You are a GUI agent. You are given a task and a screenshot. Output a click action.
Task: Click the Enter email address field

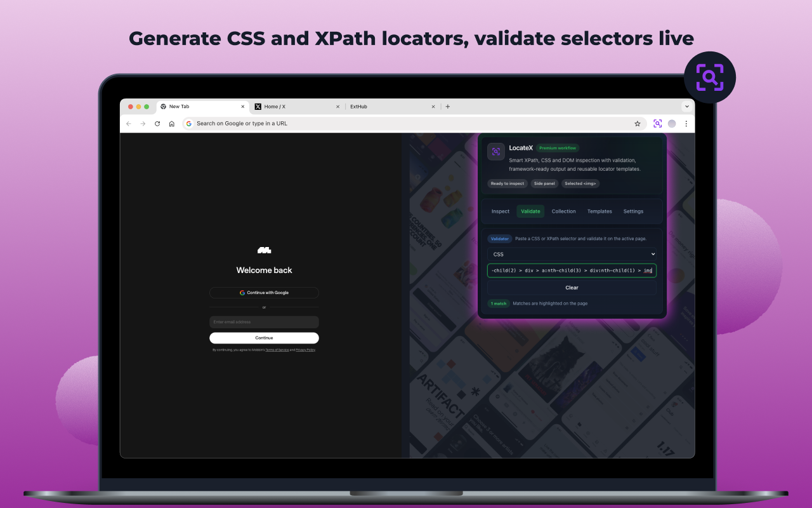(x=264, y=322)
